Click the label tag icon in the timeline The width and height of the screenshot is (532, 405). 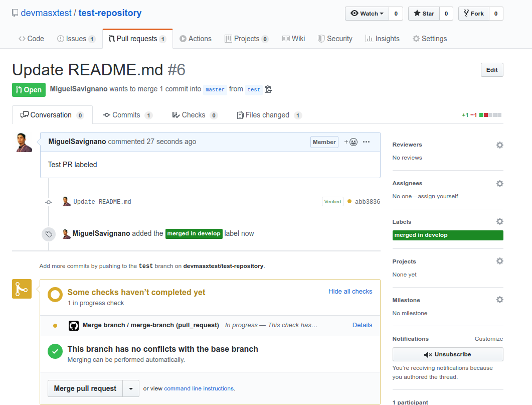[49, 234]
